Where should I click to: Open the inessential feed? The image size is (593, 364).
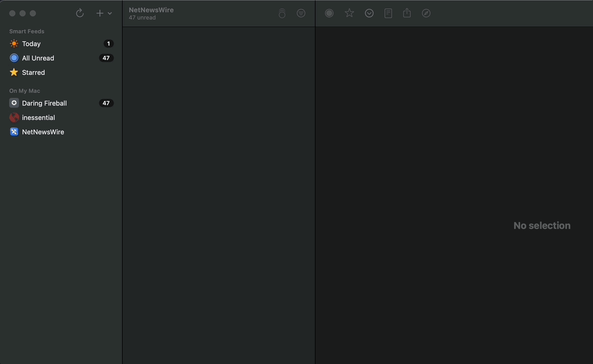61,117
